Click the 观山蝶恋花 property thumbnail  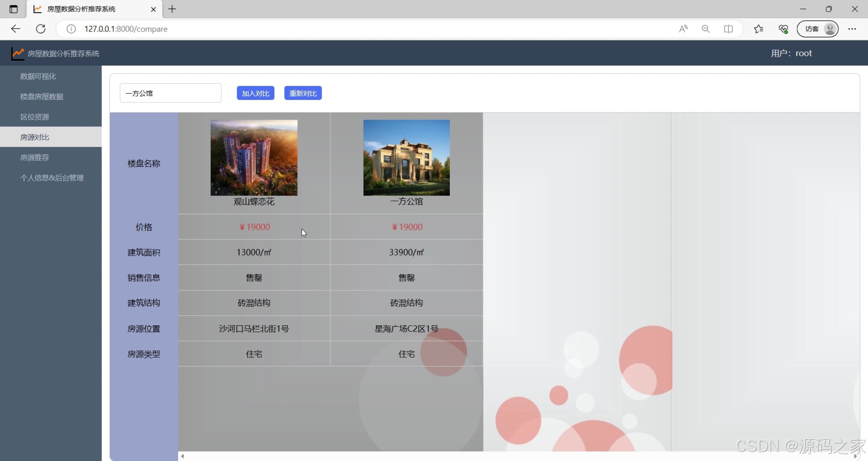[x=254, y=157]
